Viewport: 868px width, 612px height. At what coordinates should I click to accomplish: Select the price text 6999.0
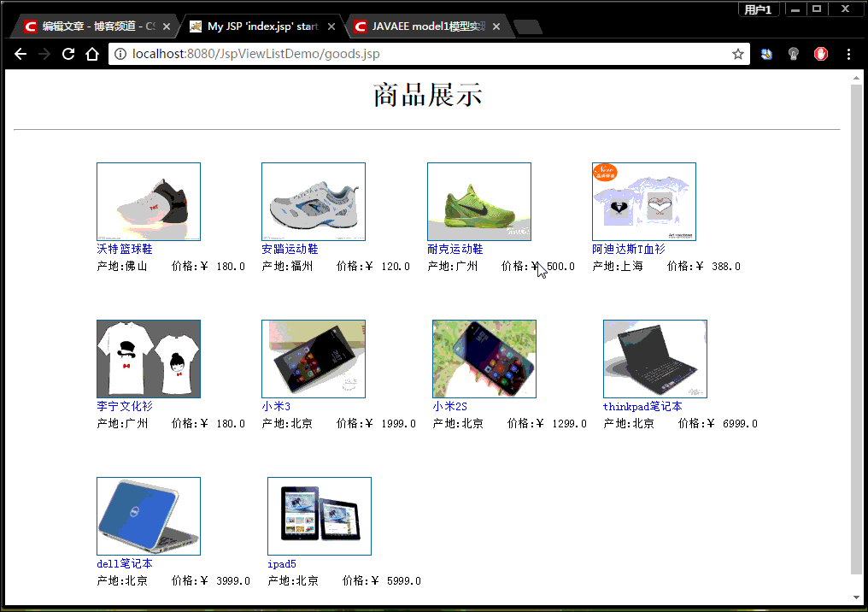[x=740, y=424]
